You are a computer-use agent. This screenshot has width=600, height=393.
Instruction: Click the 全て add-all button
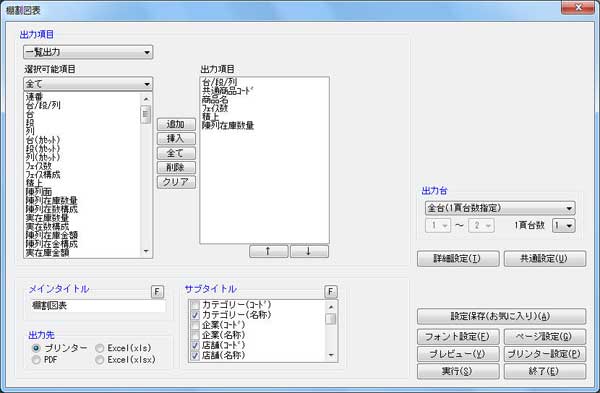pyautogui.click(x=176, y=153)
